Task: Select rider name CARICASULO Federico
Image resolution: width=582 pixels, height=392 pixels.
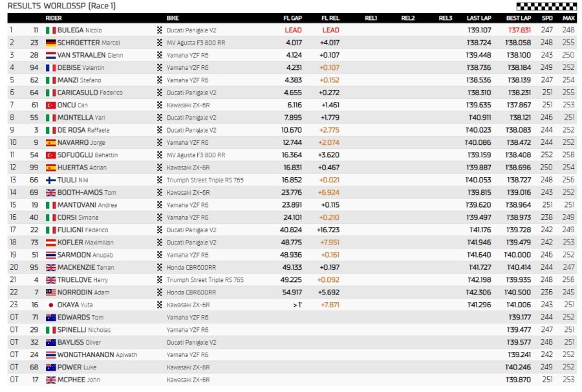Action: (90, 93)
